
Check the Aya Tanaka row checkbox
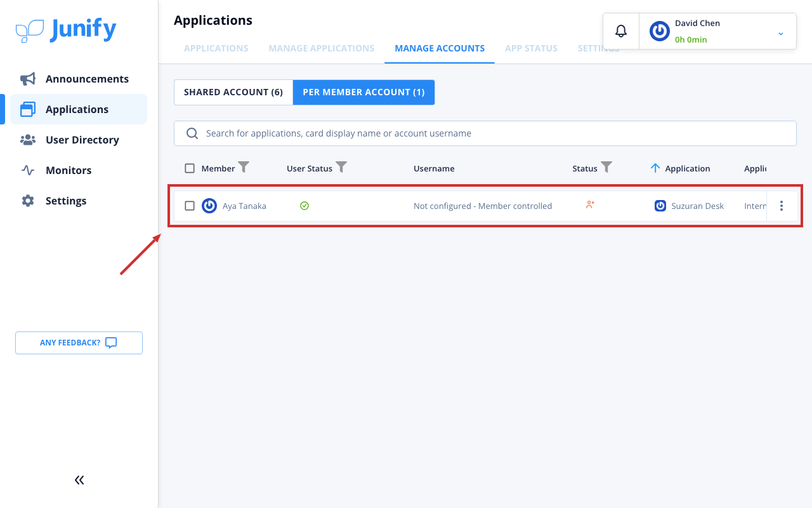point(190,206)
